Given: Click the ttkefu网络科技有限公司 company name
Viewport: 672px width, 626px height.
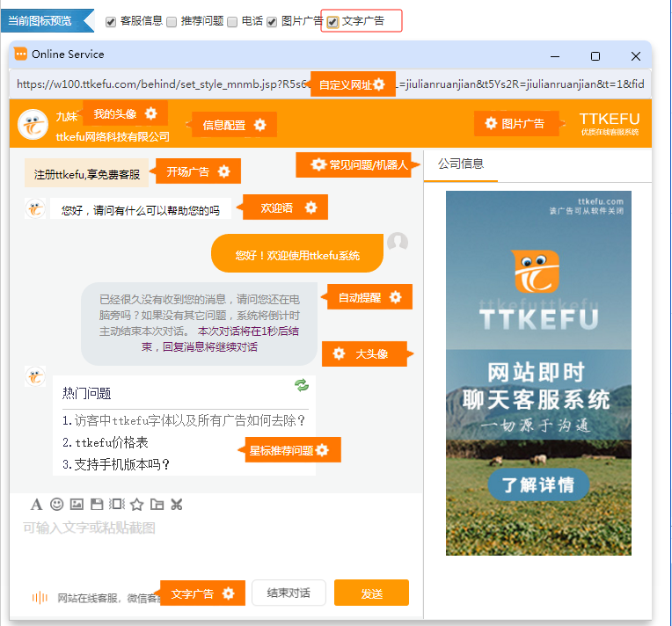Looking at the screenshot, I should [113, 136].
